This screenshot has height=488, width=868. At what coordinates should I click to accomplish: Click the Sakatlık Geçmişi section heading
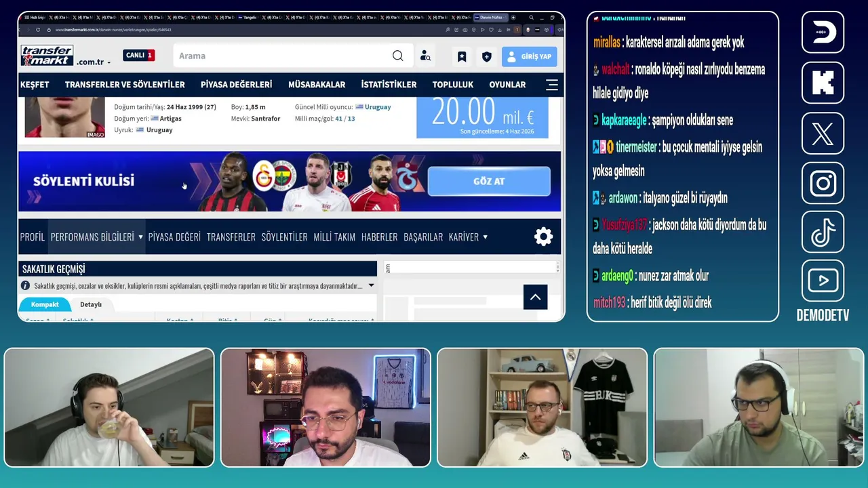pyautogui.click(x=54, y=269)
